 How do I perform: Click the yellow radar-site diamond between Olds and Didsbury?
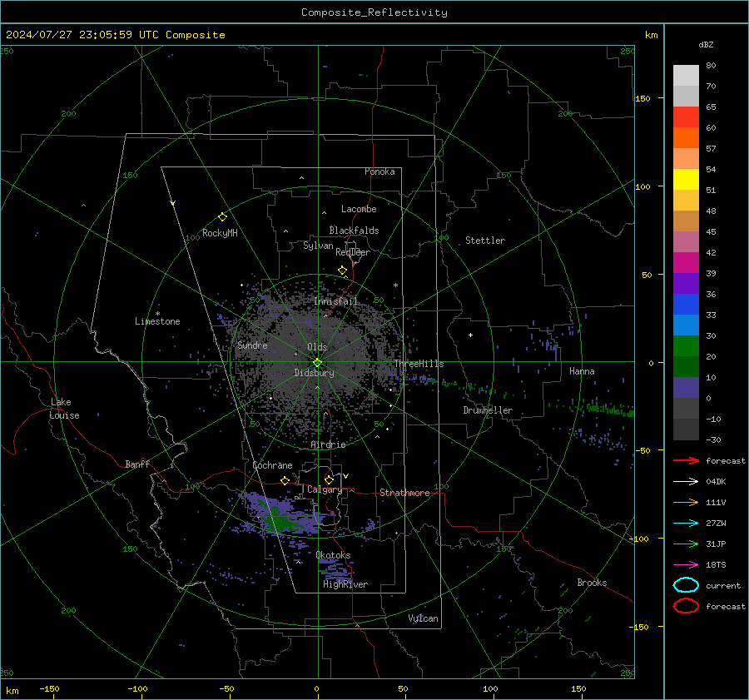click(317, 363)
